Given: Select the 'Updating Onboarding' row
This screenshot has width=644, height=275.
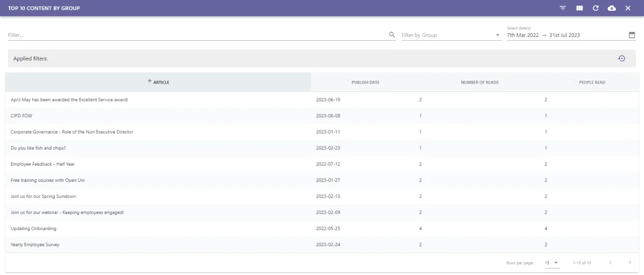Looking at the screenshot, I should pos(322,228).
